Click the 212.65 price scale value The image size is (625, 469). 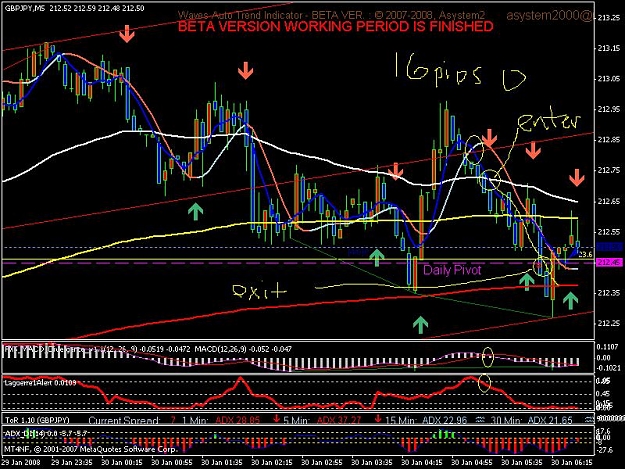click(609, 201)
